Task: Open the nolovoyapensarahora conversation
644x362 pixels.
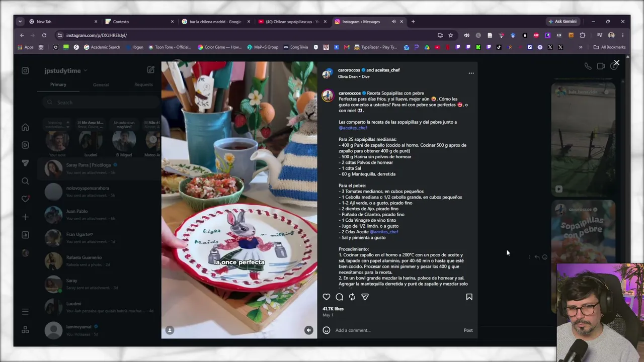Action: [x=99, y=191]
